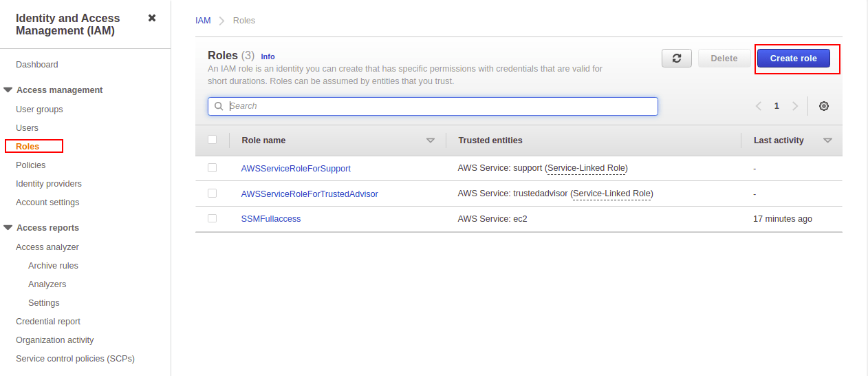This screenshot has height=376, width=868.
Task: Click Service-Linked Role in the support row
Action: (x=587, y=168)
